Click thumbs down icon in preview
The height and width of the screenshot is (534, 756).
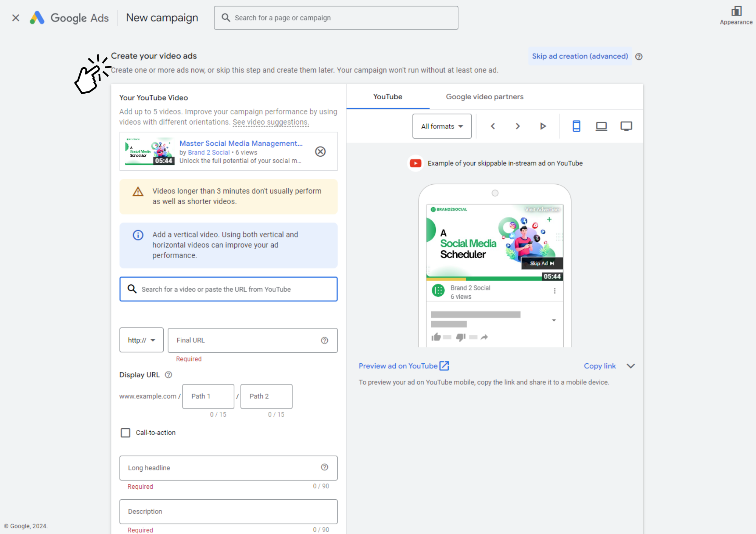(x=460, y=337)
